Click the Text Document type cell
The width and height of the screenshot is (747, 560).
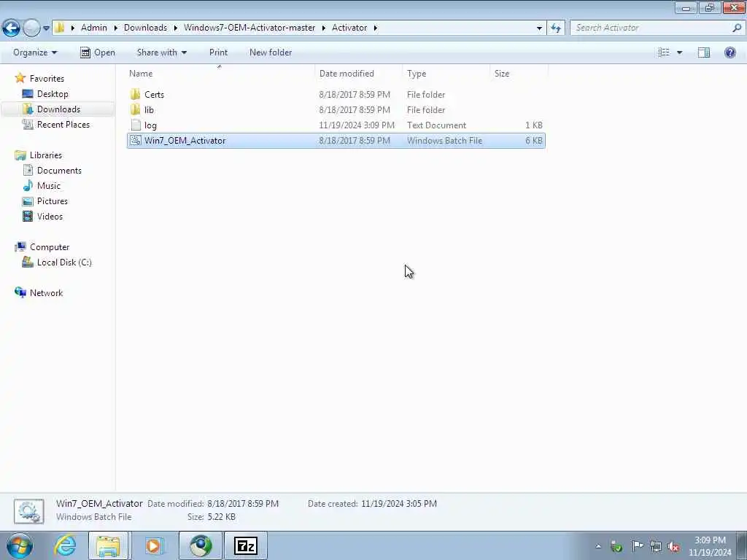[436, 125]
